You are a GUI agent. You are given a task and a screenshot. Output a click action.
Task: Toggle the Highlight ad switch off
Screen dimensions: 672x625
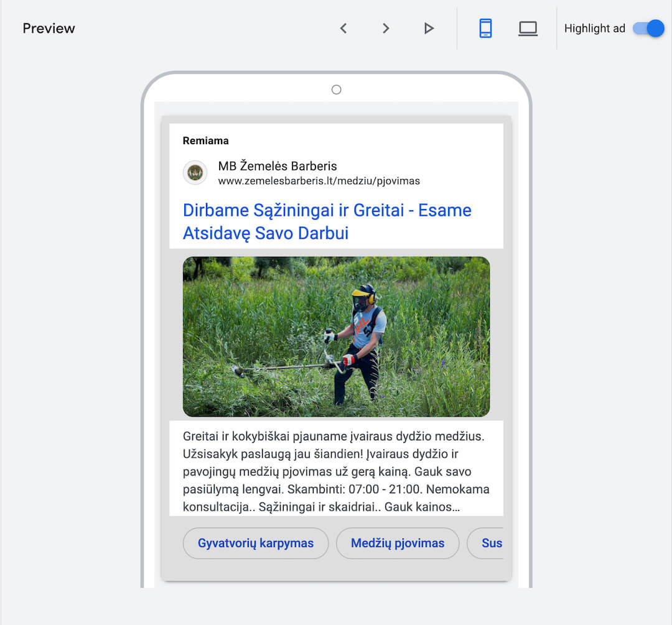tap(648, 28)
